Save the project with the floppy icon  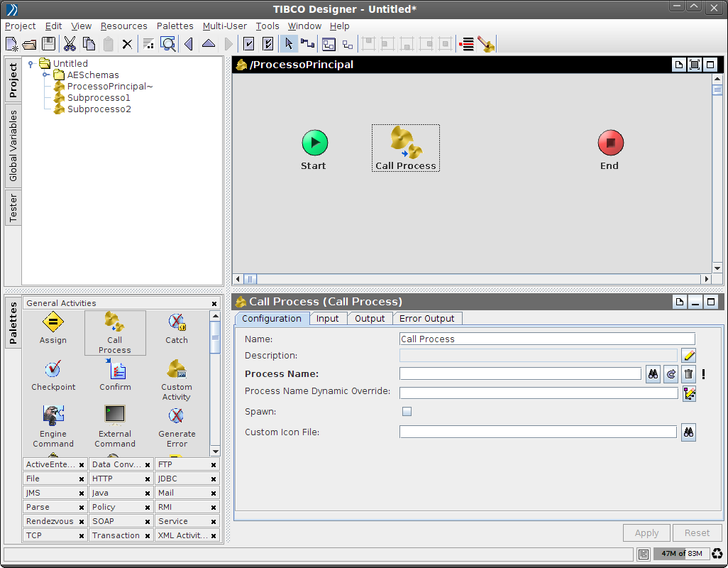point(48,44)
